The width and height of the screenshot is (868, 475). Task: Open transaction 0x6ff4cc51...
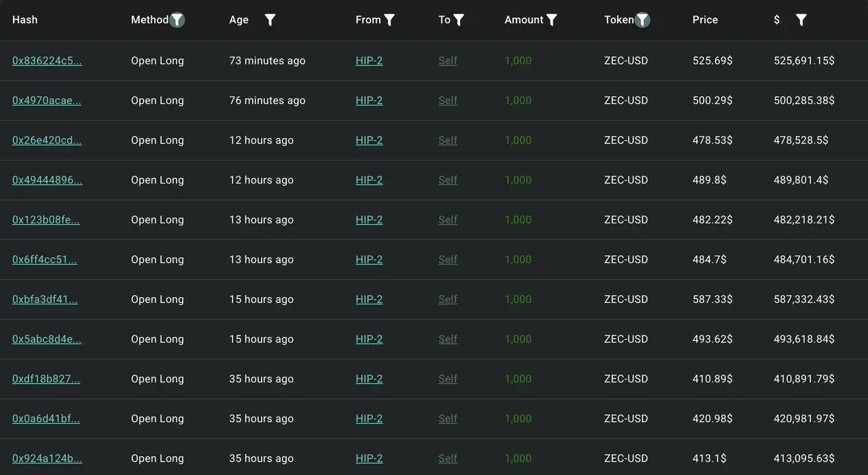45,260
